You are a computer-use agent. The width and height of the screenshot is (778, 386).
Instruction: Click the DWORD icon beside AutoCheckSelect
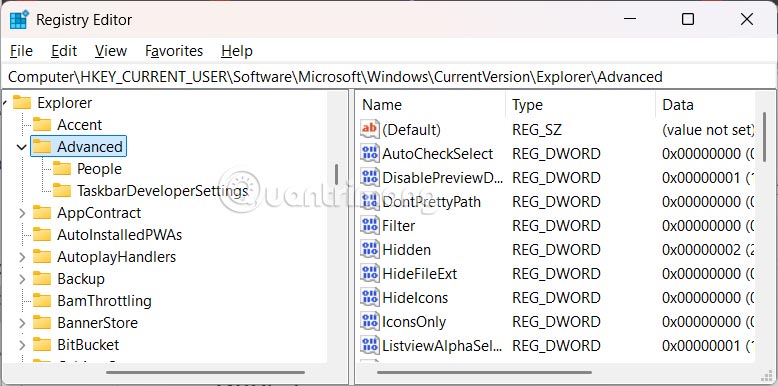[370, 153]
